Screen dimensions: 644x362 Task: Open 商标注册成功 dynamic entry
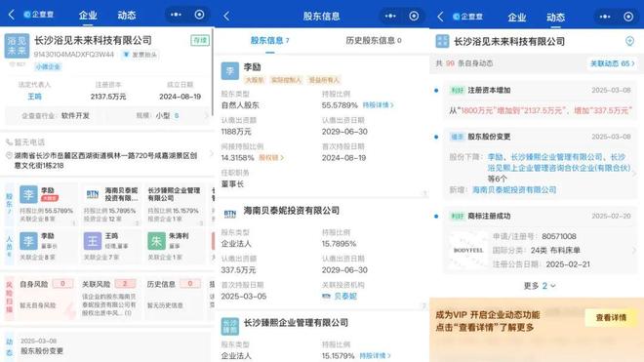541,241
